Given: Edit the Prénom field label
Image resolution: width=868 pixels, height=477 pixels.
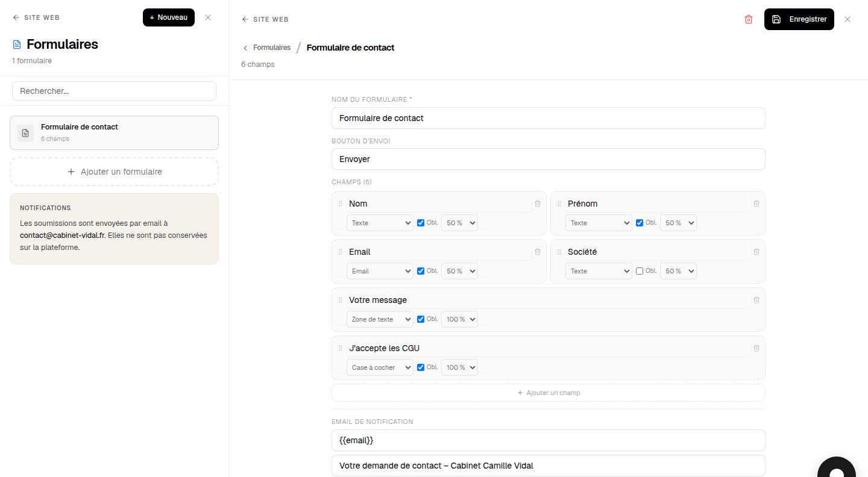Looking at the screenshot, I should 658,204.
